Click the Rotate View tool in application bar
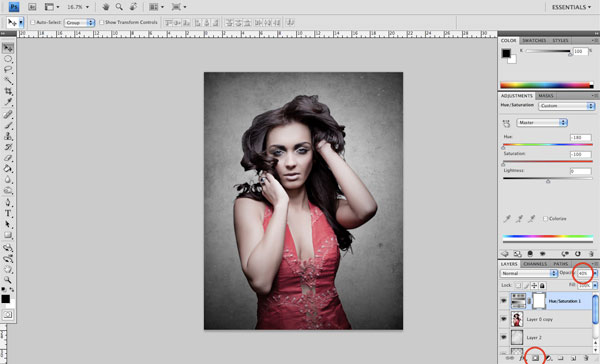 pos(133,7)
